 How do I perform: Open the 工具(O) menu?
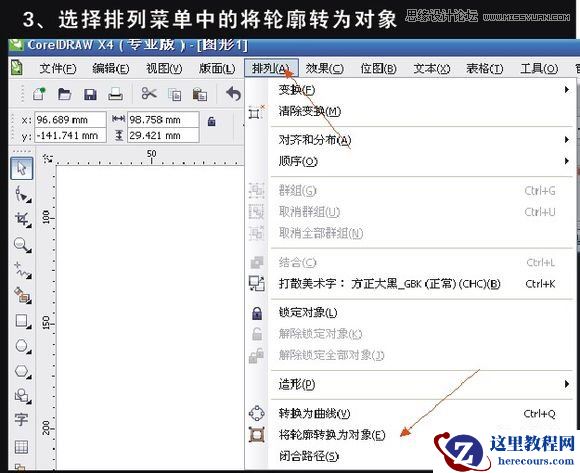tap(539, 68)
